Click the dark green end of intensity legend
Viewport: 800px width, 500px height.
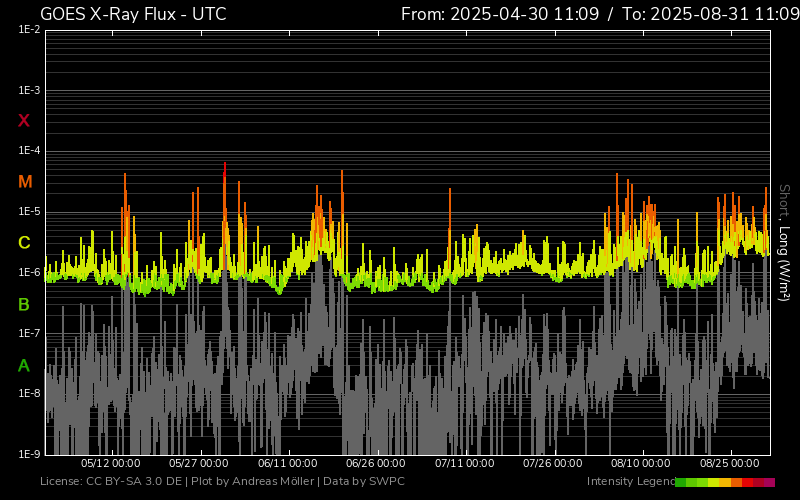(681, 482)
